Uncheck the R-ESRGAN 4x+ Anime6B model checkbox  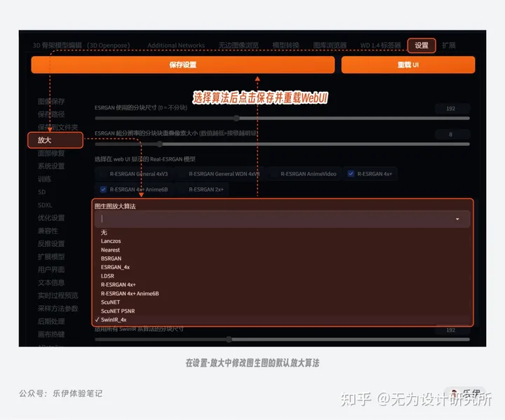[103, 189]
